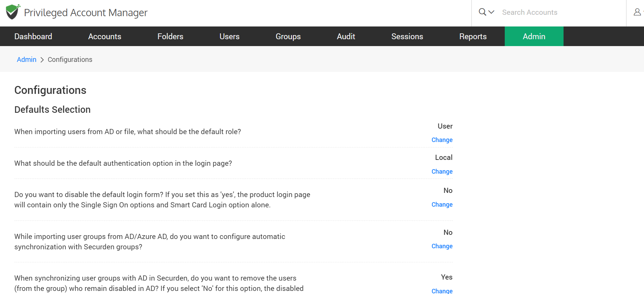Click the Privileged Account Manager shield logo

[x=13, y=12]
